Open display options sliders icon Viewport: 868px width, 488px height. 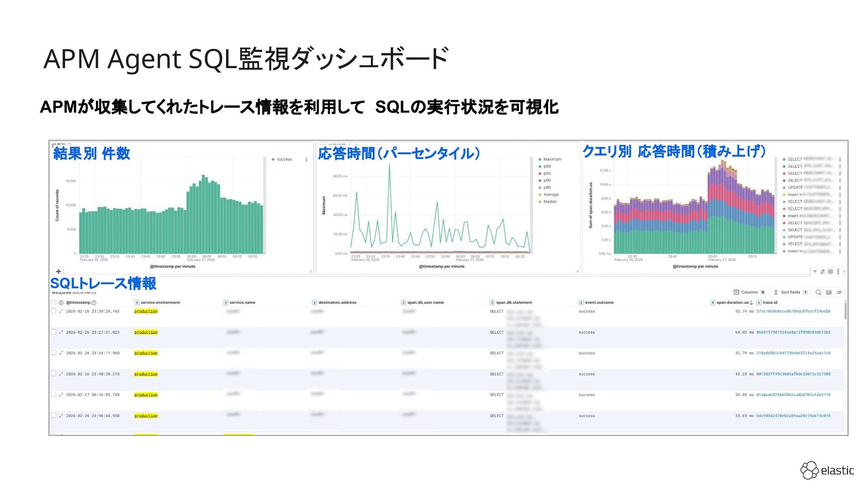840,292
